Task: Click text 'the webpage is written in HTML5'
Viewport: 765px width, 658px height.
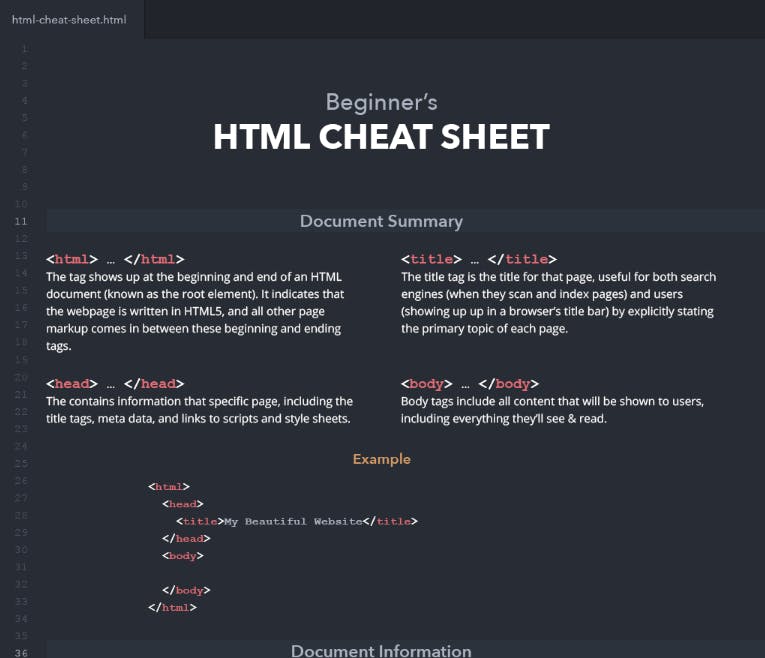Action: [x=135, y=311]
